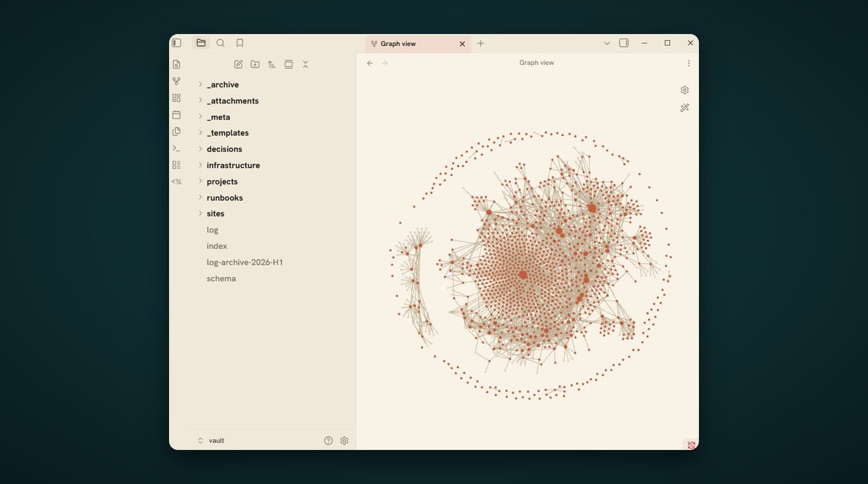The height and width of the screenshot is (484, 868).
Task: Click the sync status icon
Action: 691,445
